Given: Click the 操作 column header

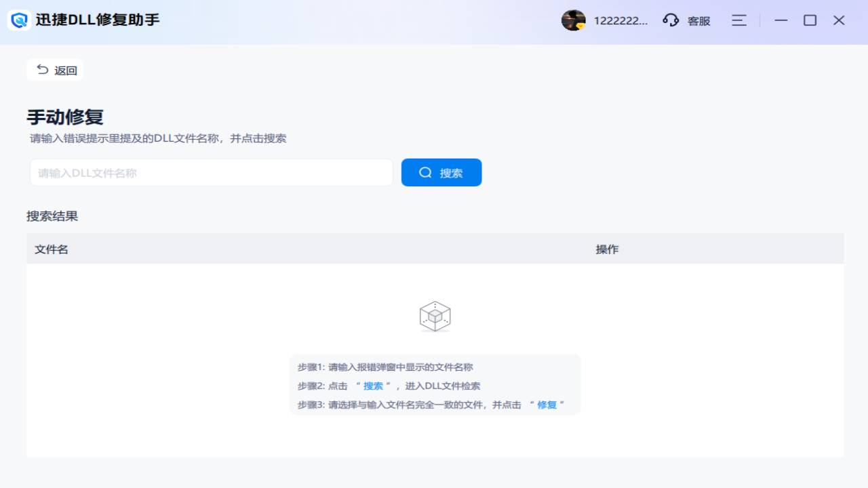Looking at the screenshot, I should point(607,249).
